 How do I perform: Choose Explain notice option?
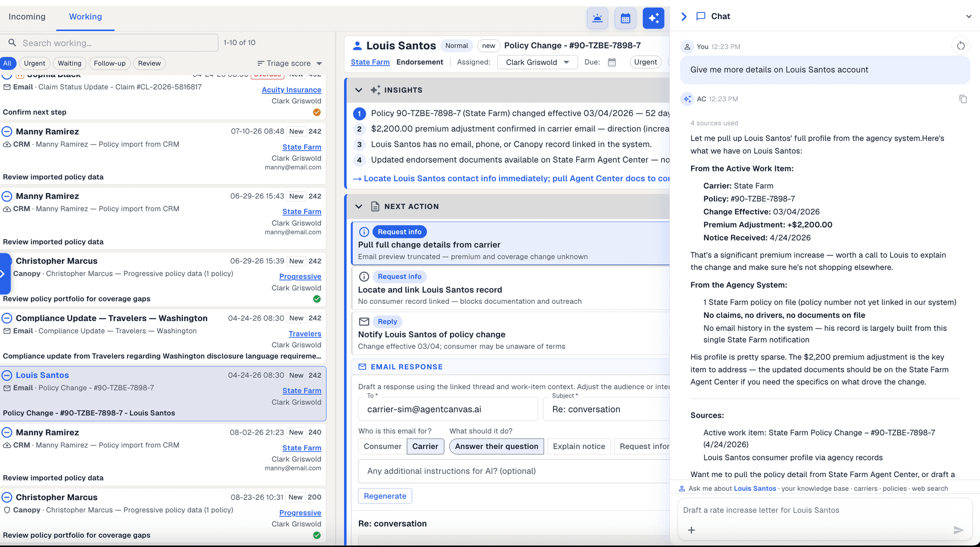tap(579, 447)
